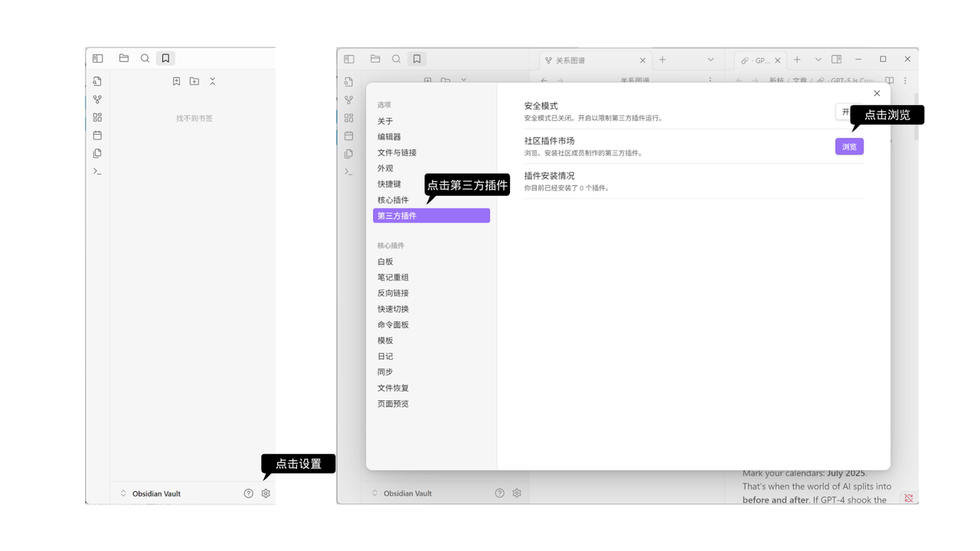Select 第三方插件 in settings menu
The width and height of the screenshot is (980, 551).
pyautogui.click(x=431, y=215)
